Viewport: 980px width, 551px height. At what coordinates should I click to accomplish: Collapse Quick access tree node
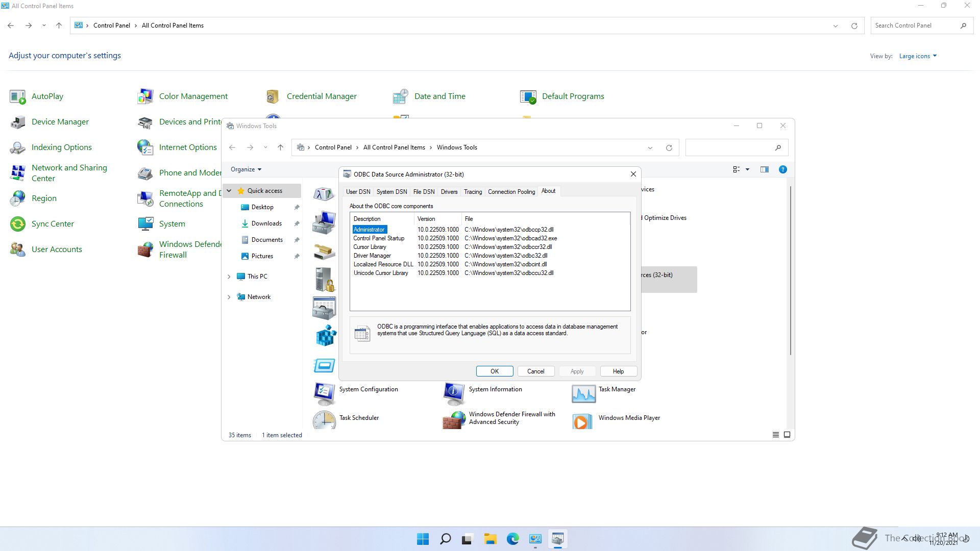click(229, 191)
